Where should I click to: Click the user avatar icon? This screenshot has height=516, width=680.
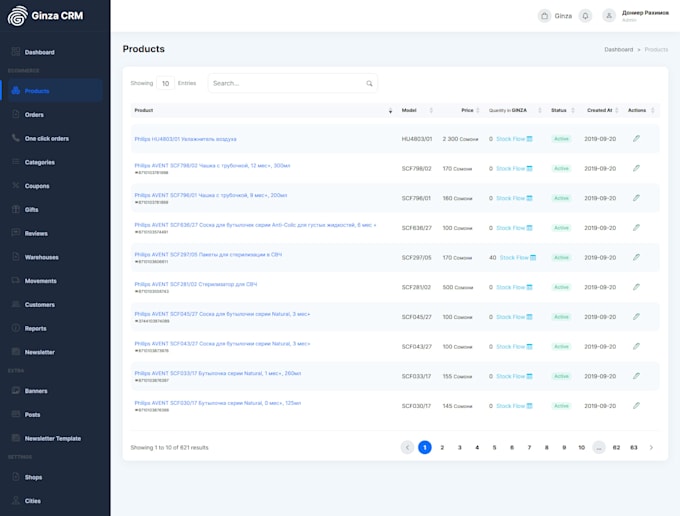pyautogui.click(x=609, y=16)
